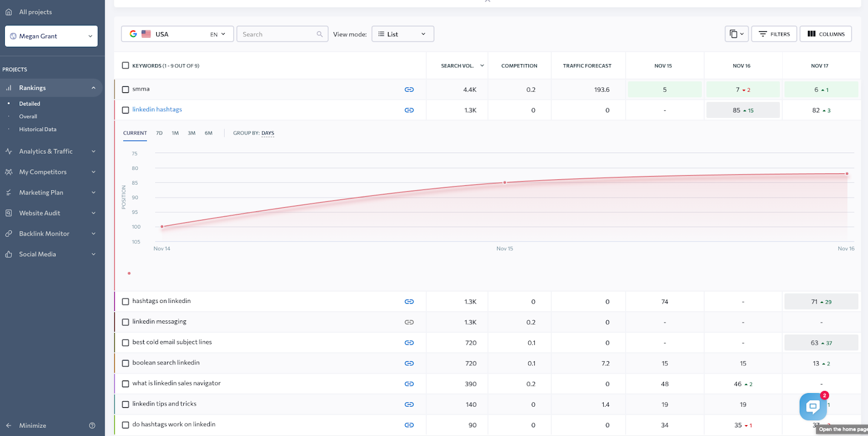The width and height of the screenshot is (868, 436).
Task: Click the home icon beside All projects
Action: pyautogui.click(x=9, y=12)
